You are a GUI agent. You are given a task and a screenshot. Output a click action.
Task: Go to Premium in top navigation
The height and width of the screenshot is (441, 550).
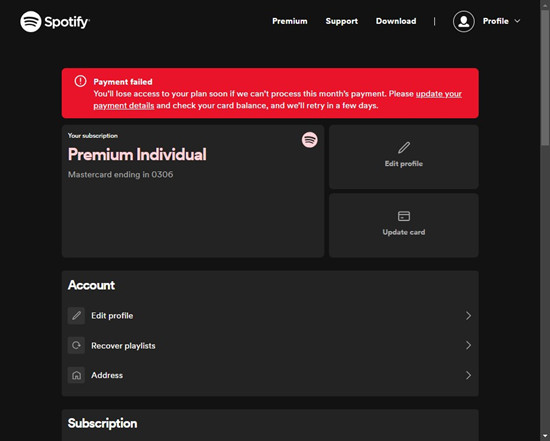pyautogui.click(x=290, y=21)
